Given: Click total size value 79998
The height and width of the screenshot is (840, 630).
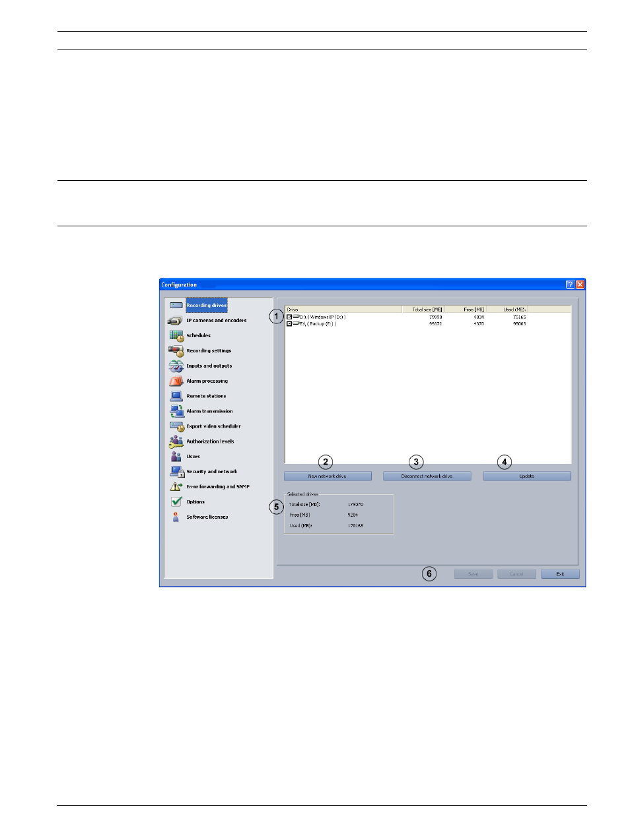Looking at the screenshot, I should [436, 317].
